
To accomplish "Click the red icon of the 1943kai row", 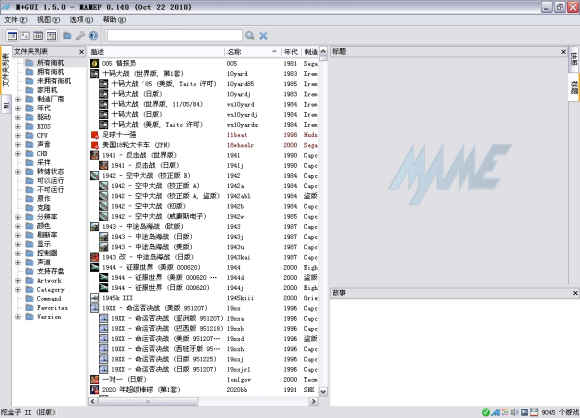I will (x=95, y=257).
